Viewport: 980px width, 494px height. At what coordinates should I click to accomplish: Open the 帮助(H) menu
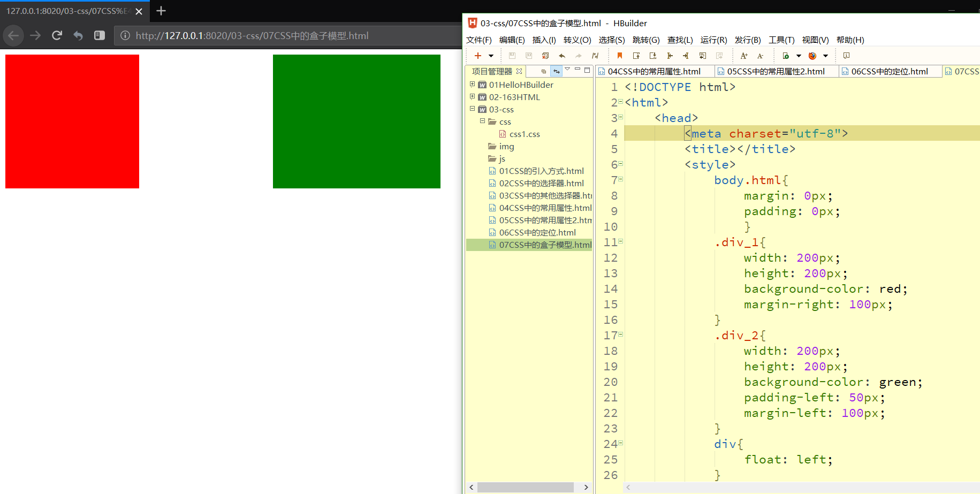coord(850,40)
